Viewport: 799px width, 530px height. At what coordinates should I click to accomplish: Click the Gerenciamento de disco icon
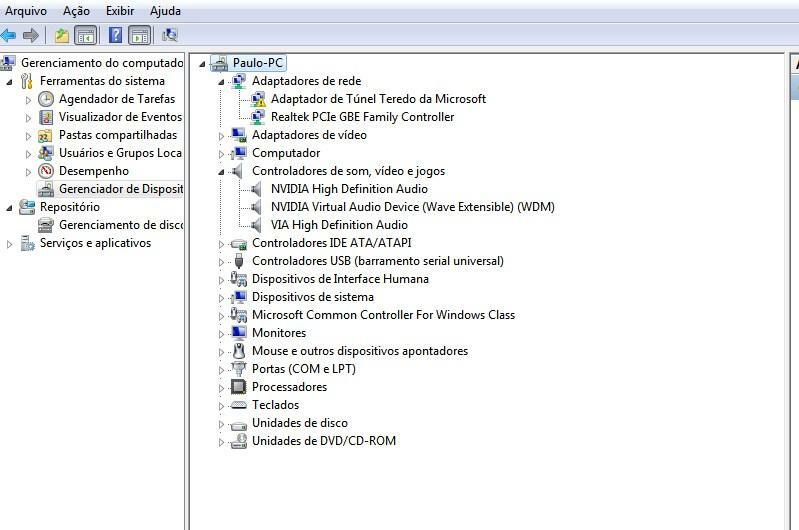coord(46,225)
